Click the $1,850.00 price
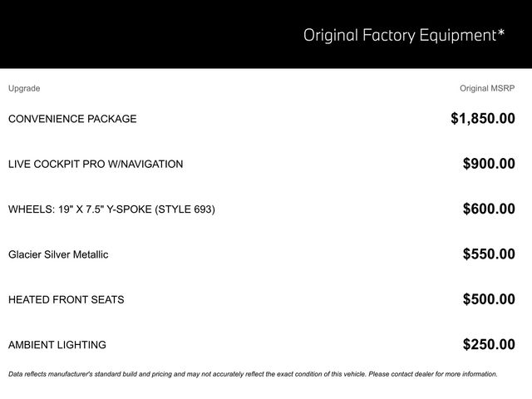Image resolution: width=532 pixels, height=399 pixels. tap(482, 119)
